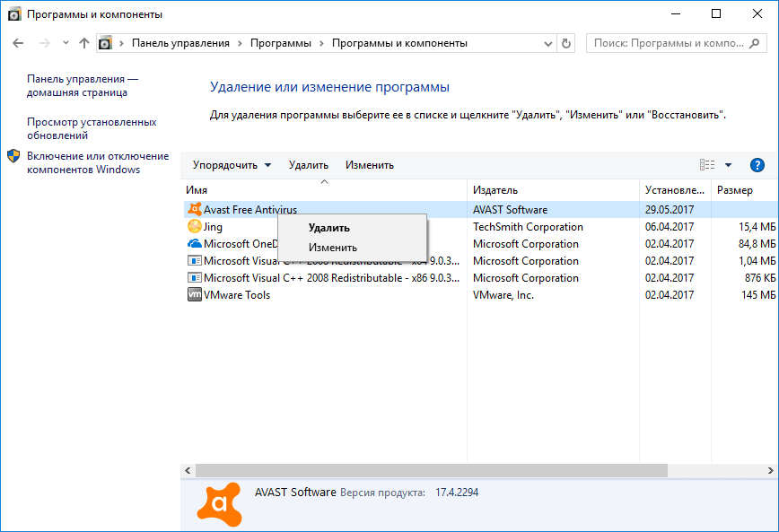This screenshot has width=779, height=532.
Task: Go up one level with Up arrow
Action: (84, 43)
